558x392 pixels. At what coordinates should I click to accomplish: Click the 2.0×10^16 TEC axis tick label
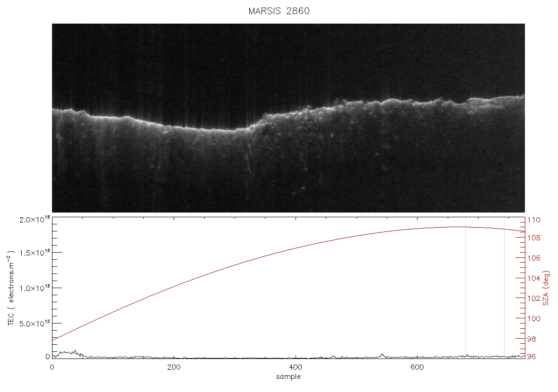coord(35,219)
